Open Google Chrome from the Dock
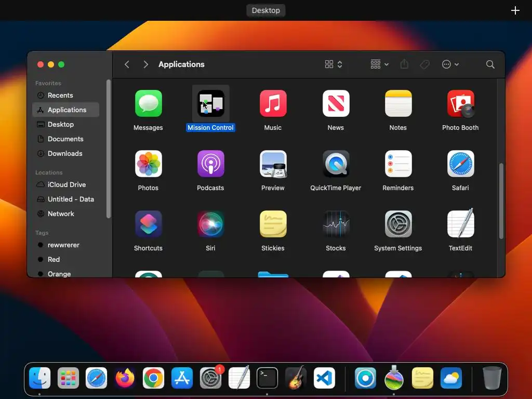The height and width of the screenshot is (399, 532). click(x=153, y=378)
